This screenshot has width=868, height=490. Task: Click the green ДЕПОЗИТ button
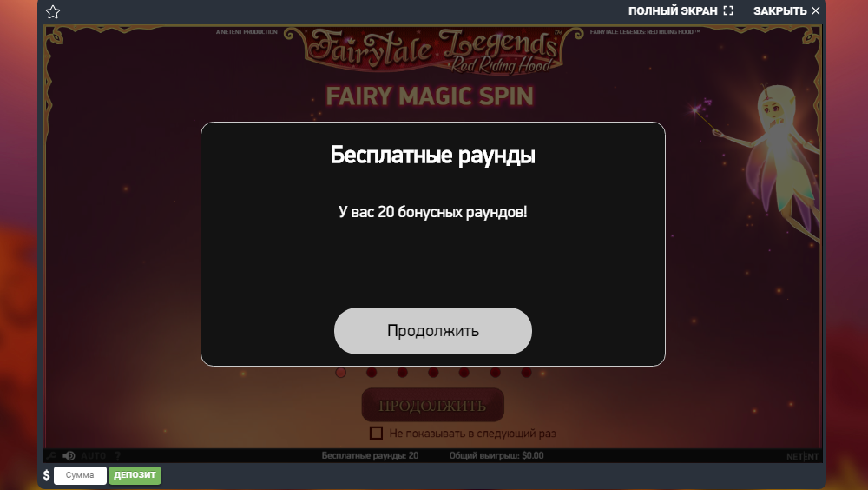135,475
